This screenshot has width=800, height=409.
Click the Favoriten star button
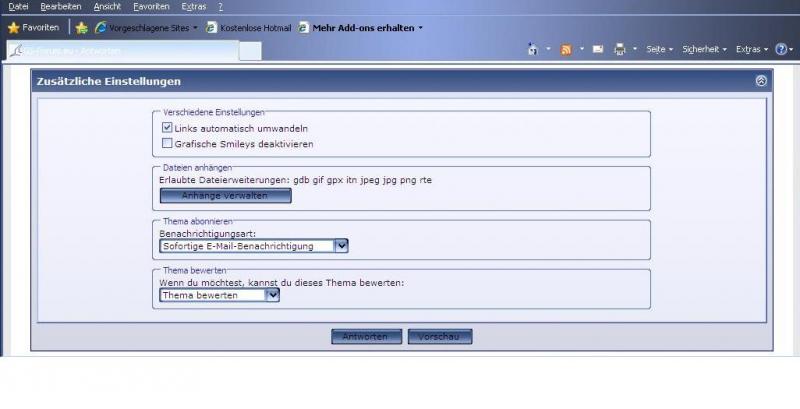point(33,27)
